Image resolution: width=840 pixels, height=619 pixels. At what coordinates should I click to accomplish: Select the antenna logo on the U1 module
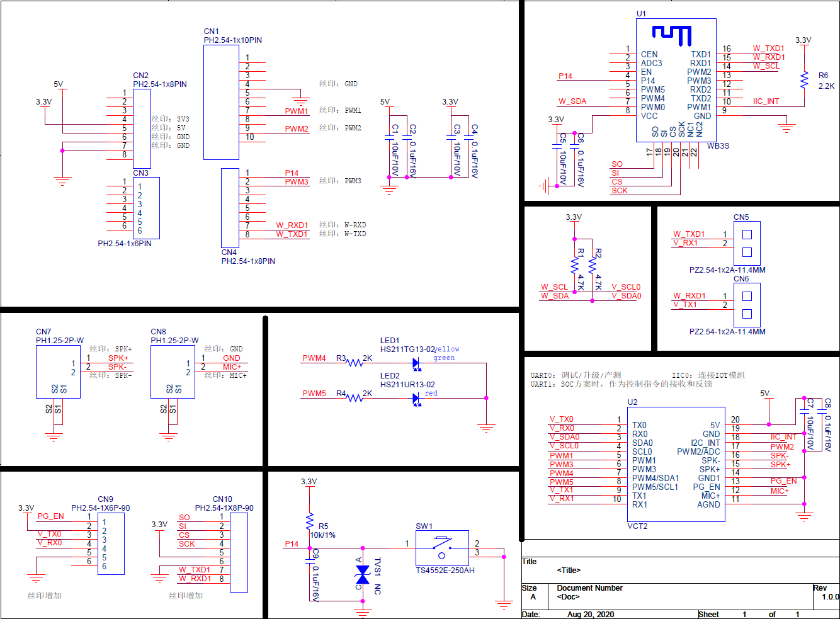pos(671,35)
